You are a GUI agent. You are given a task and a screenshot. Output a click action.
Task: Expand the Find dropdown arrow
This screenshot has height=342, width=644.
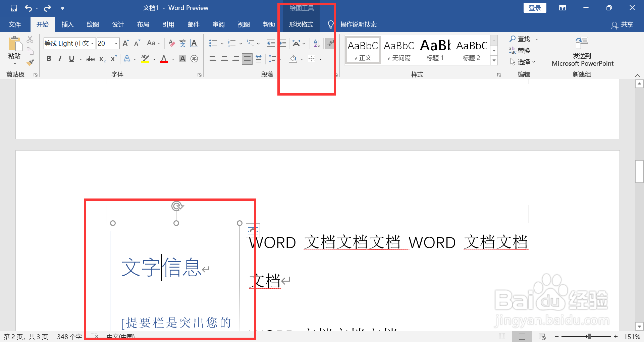coord(537,39)
